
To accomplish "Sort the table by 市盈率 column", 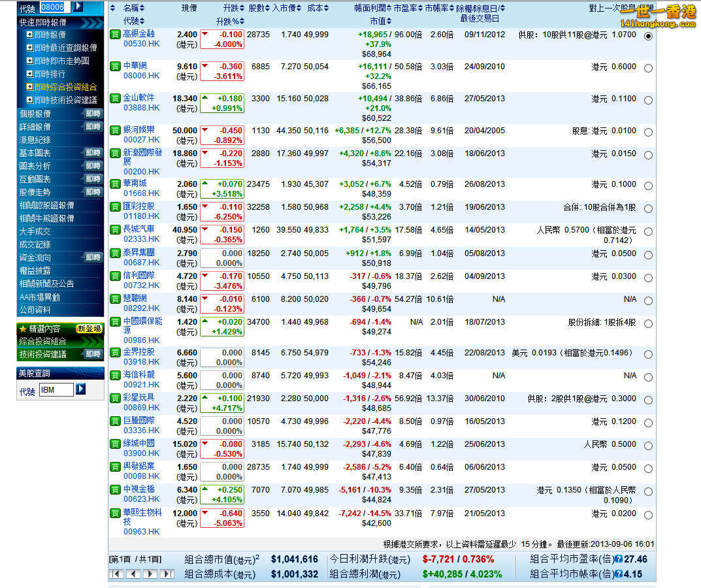I will click(408, 8).
